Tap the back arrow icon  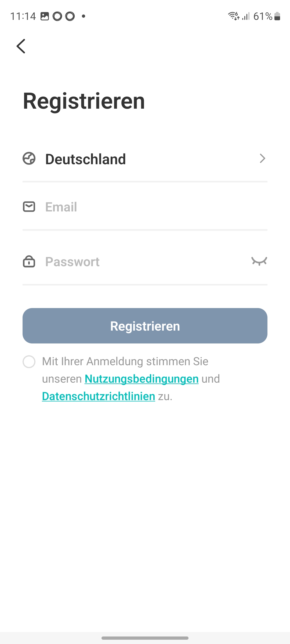coord(21,46)
